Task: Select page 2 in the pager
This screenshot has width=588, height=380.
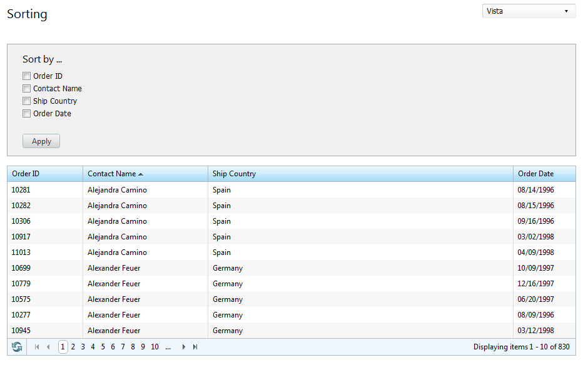Action: click(73, 347)
